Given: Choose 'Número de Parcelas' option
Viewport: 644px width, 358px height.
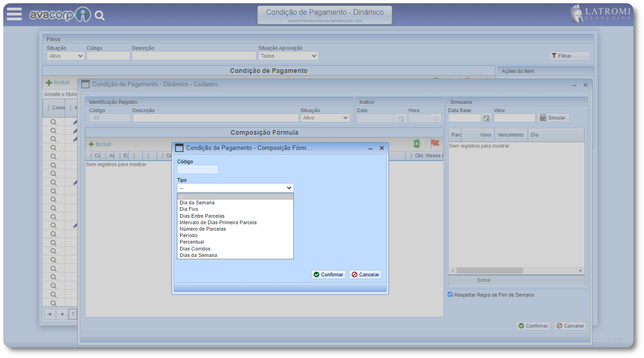Looking at the screenshot, I should click(202, 229).
